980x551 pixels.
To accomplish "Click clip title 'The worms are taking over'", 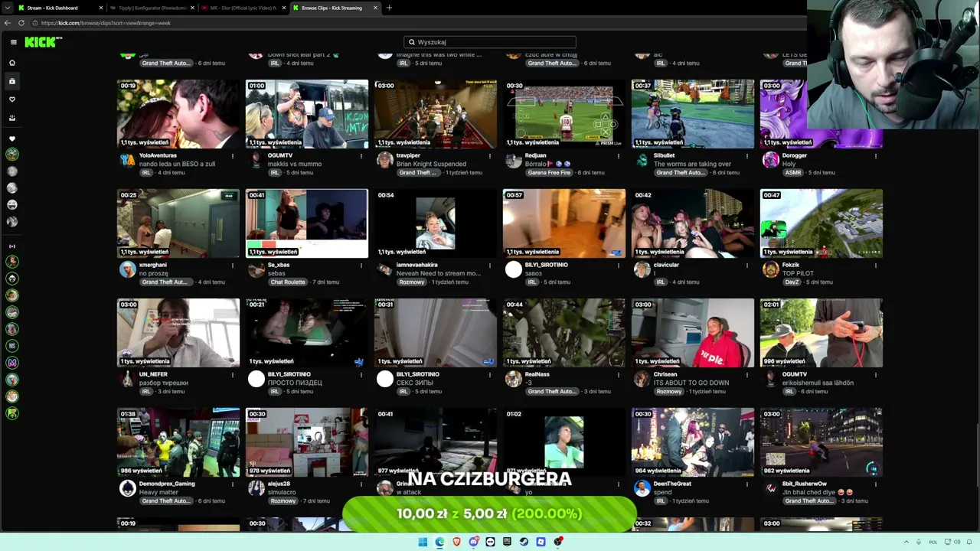I will point(692,164).
